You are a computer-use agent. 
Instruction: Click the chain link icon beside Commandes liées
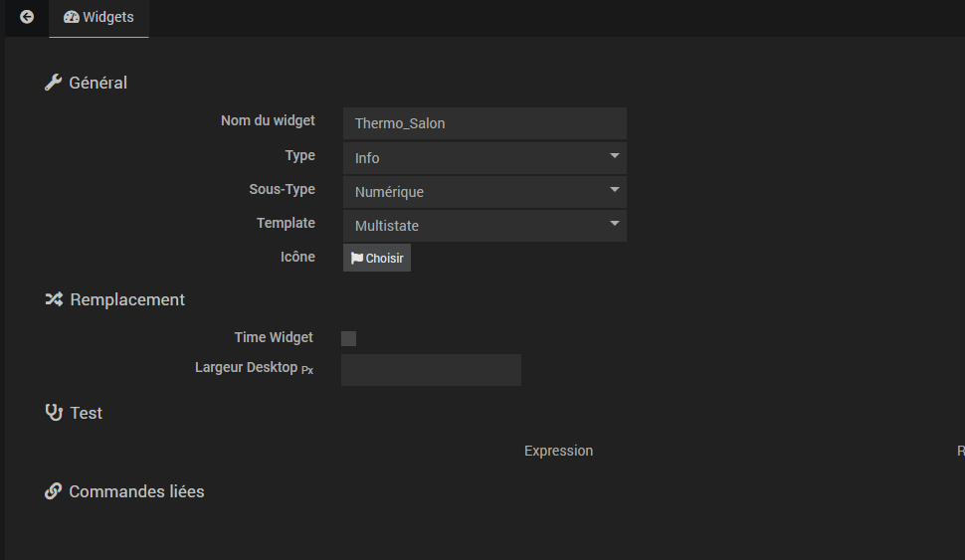[x=54, y=491]
